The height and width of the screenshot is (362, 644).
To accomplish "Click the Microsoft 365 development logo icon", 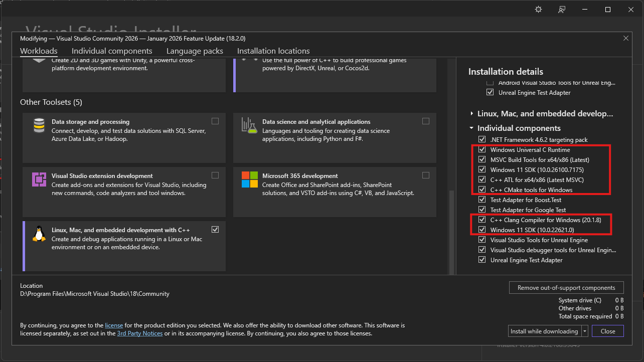I will click(x=249, y=179).
